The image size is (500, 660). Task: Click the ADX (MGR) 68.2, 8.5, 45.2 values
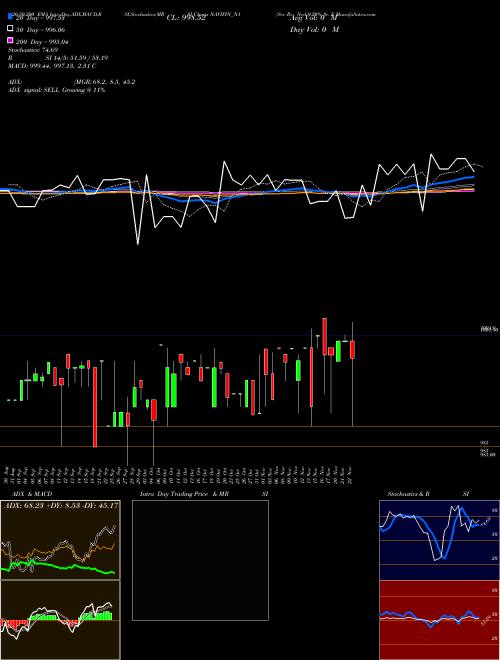click(104, 82)
